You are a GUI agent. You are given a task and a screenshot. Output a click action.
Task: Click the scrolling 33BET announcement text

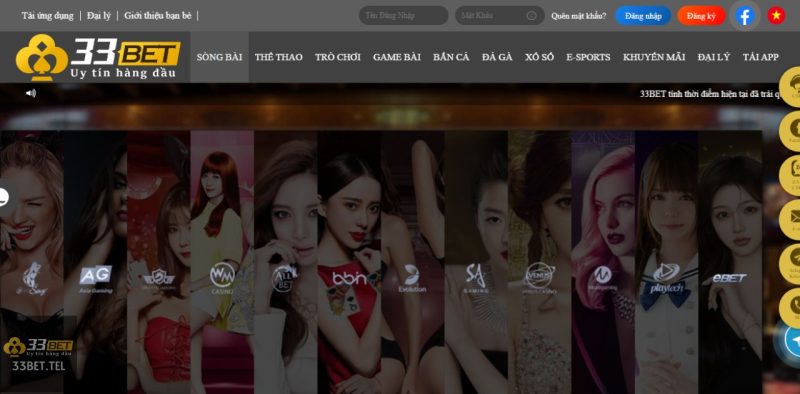[x=710, y=94]
